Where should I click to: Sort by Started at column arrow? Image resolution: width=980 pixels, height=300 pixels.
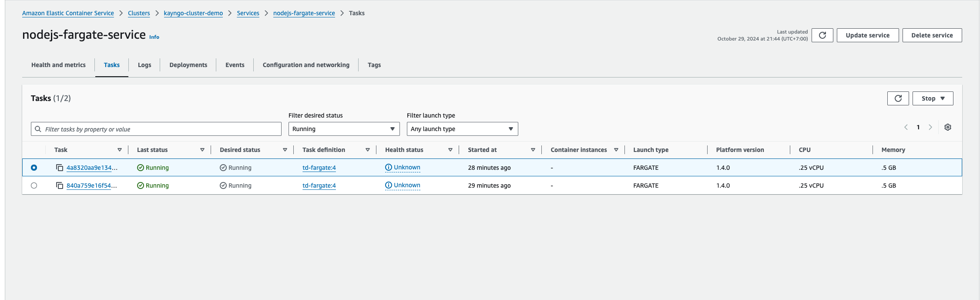tap(533, 150)
